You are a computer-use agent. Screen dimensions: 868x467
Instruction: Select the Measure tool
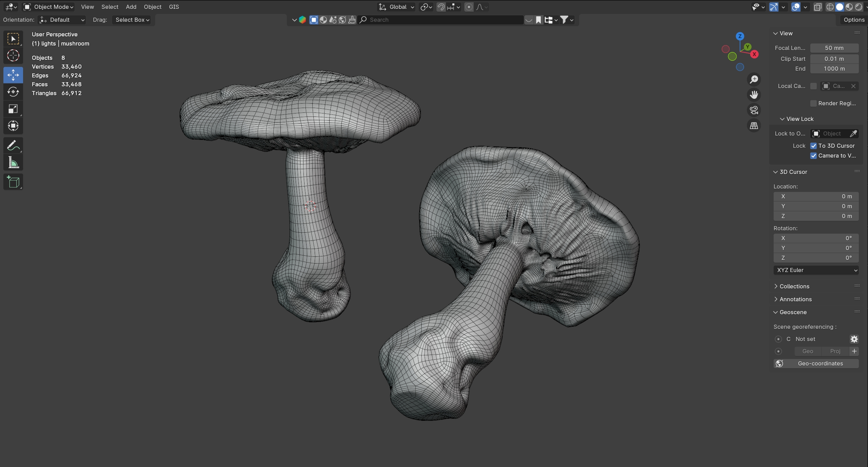point(13,163)
